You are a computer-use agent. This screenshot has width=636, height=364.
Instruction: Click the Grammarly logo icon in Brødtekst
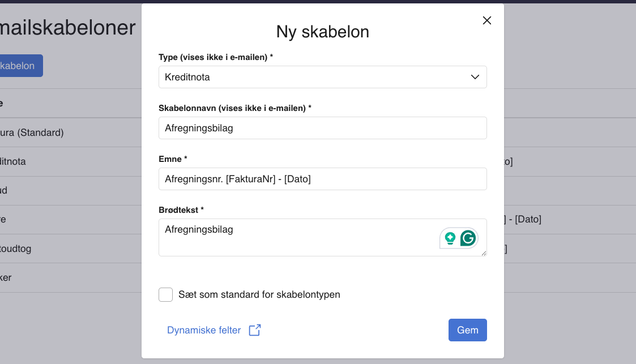467,238
